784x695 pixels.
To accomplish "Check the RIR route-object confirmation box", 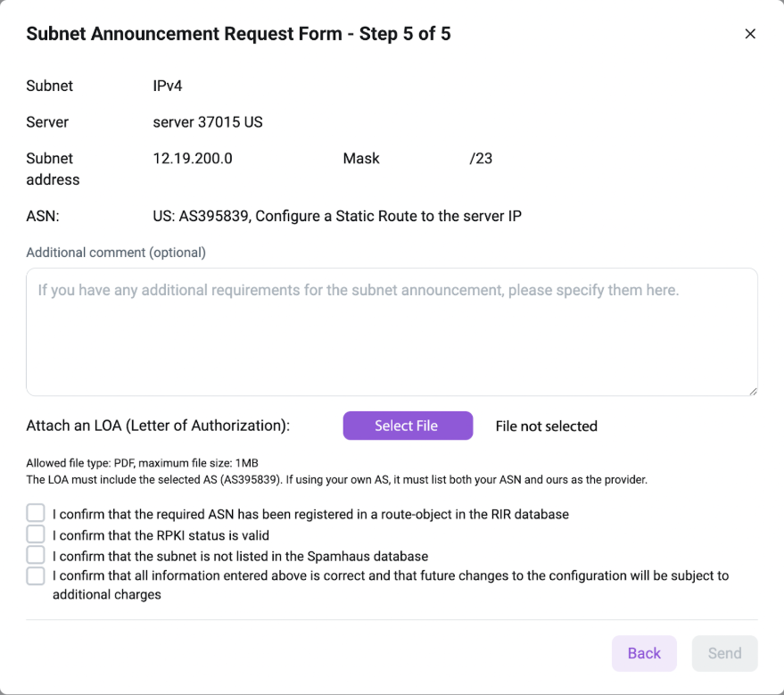I will (36, 513).
